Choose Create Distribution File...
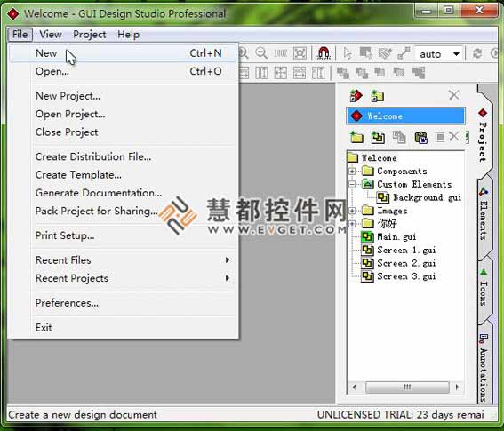Viewport: 504px width, 431px height. point(124,156)
